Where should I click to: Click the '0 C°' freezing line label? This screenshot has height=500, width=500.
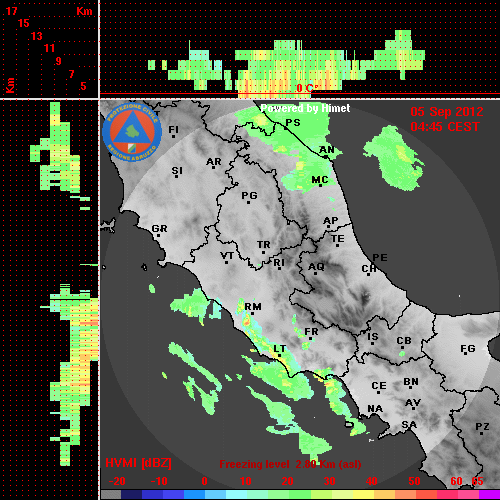[x=307, y=88]
